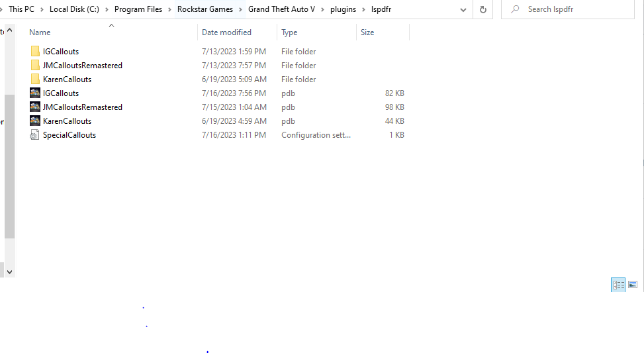This screenshot has height=353, width=644.
Task: Expand chevron after Program Files breadcrumb
Action: (169, 9)
